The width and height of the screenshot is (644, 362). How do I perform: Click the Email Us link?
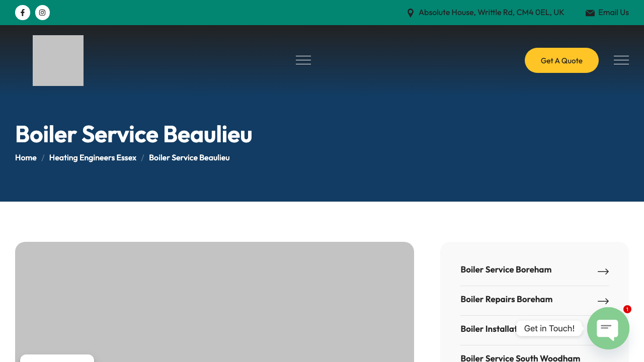613,13
